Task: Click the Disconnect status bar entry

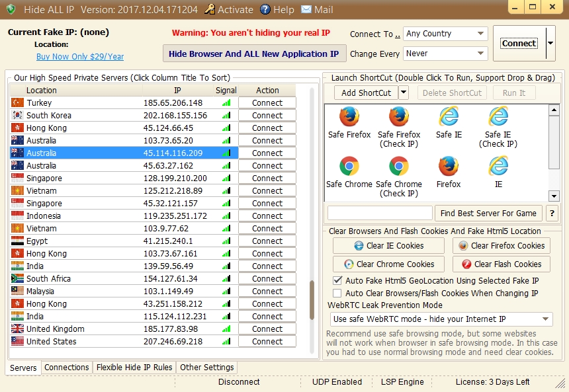Action: coord(238,382)
